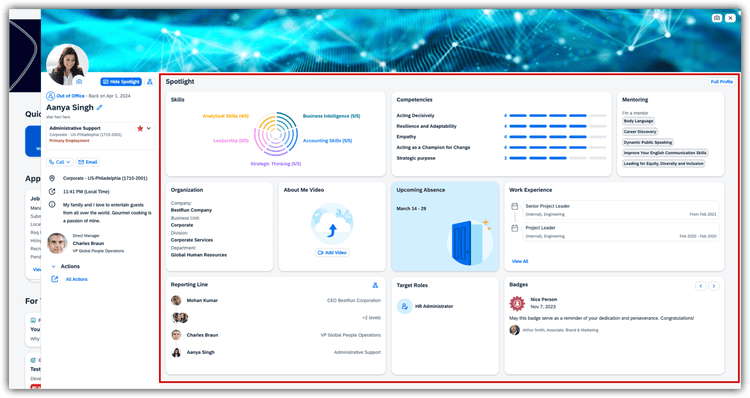The image size is (750, 398).
Task: Click the March 14 - 29 absence date
Action: click(411, 209)
